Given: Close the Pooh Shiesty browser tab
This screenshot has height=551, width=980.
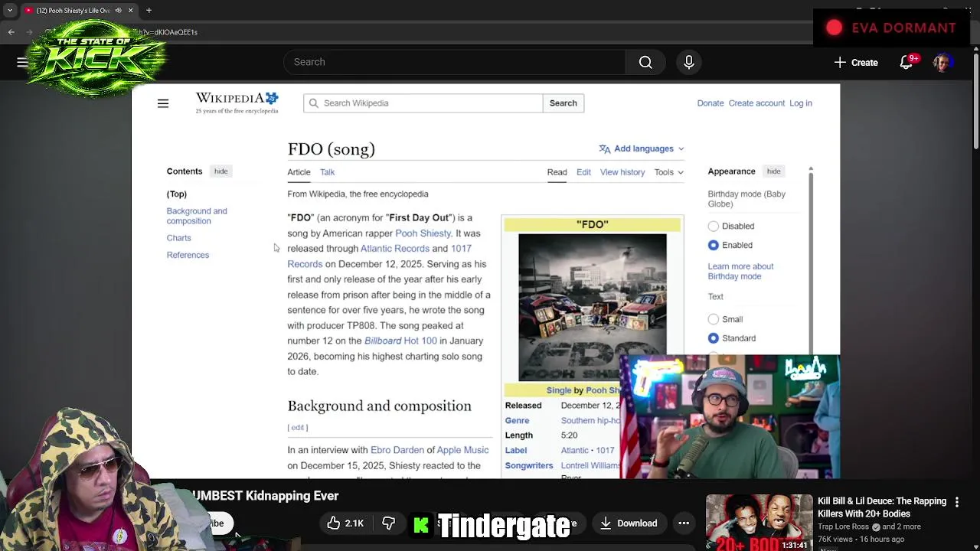Looking at the screenshot, I should pyautogui.click(x=130, y=10).
